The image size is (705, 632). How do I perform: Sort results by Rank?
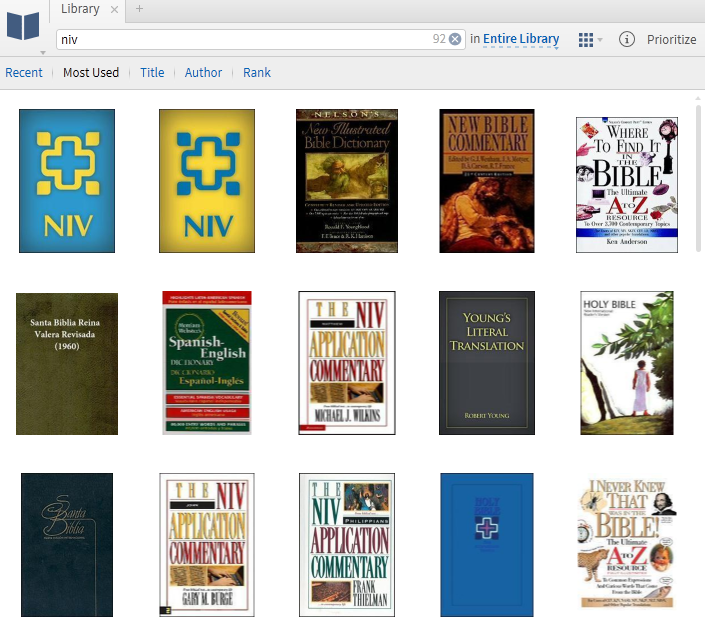coord(257,72)
